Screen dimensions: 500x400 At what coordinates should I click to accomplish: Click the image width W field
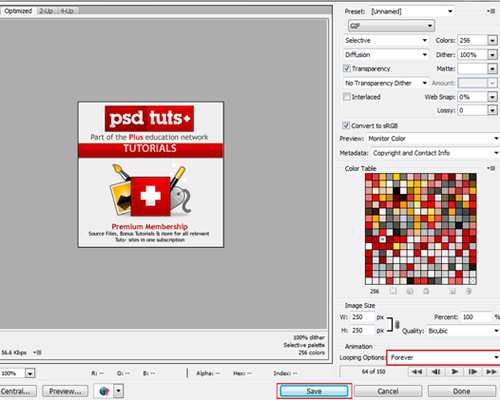click(363, 317)
